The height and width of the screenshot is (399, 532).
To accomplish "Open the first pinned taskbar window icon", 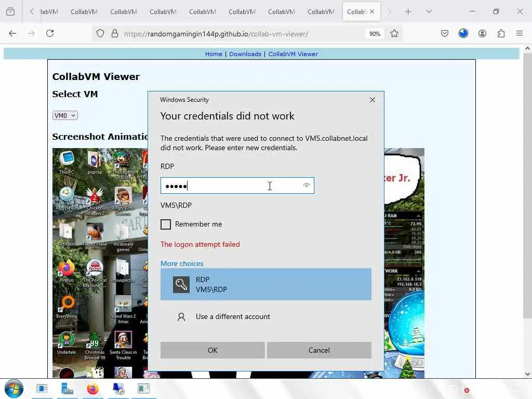I will pos(42,389).
